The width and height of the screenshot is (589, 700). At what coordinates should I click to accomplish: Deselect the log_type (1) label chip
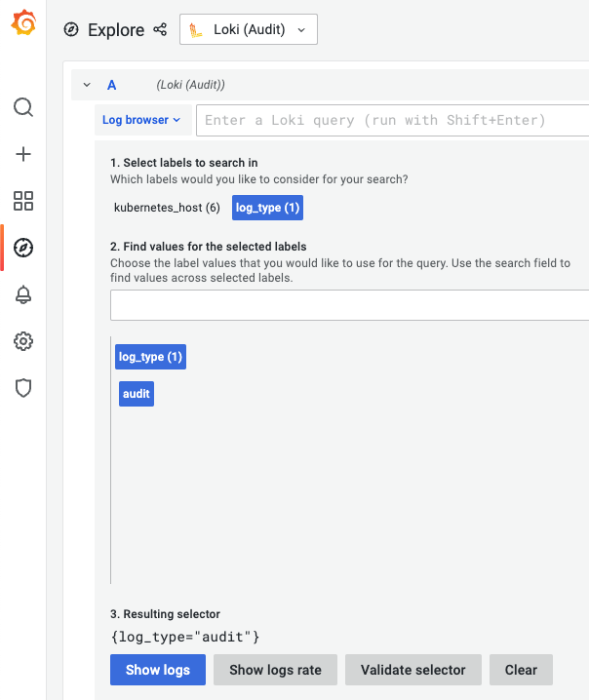[268, 208]
